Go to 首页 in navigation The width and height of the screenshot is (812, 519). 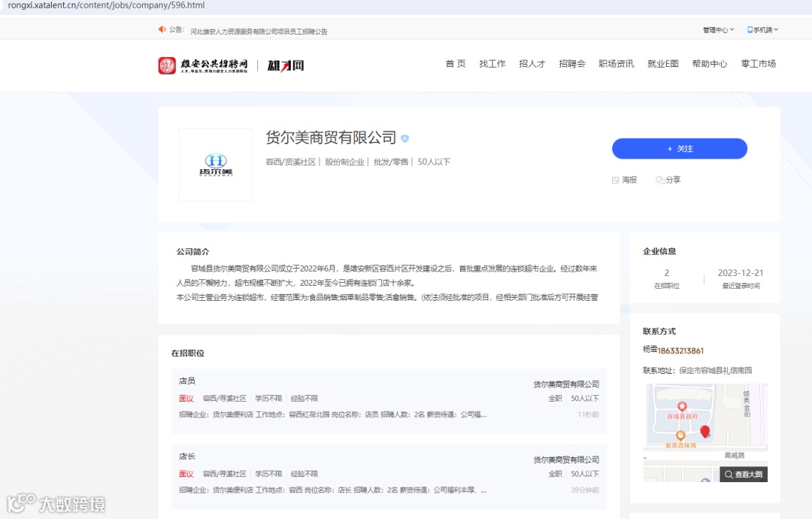[455, 64]
